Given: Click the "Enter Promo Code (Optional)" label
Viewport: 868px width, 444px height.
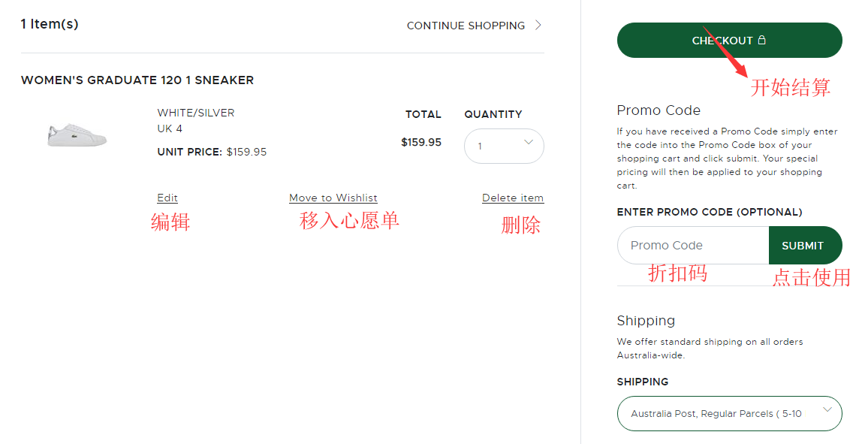Looking at the screenshot, I should click(x=710, y=213).
